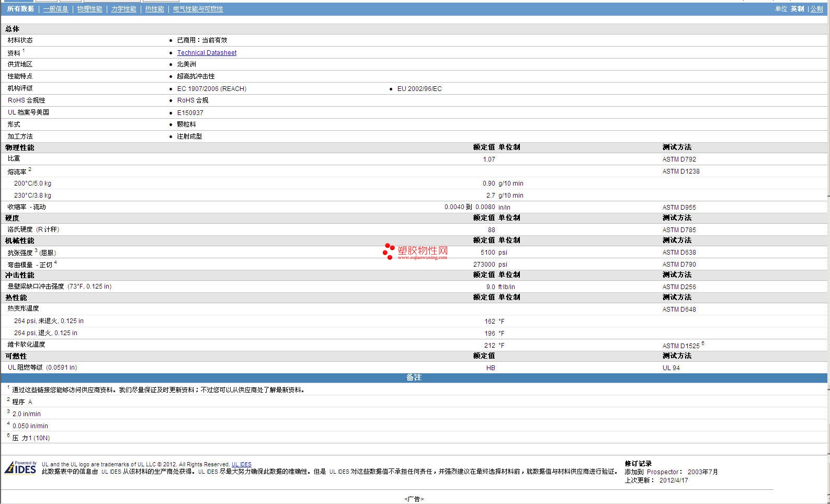This screenshot has height=504, width=830.
Task: Open the 热性能 tab
Action: [154, 9]
